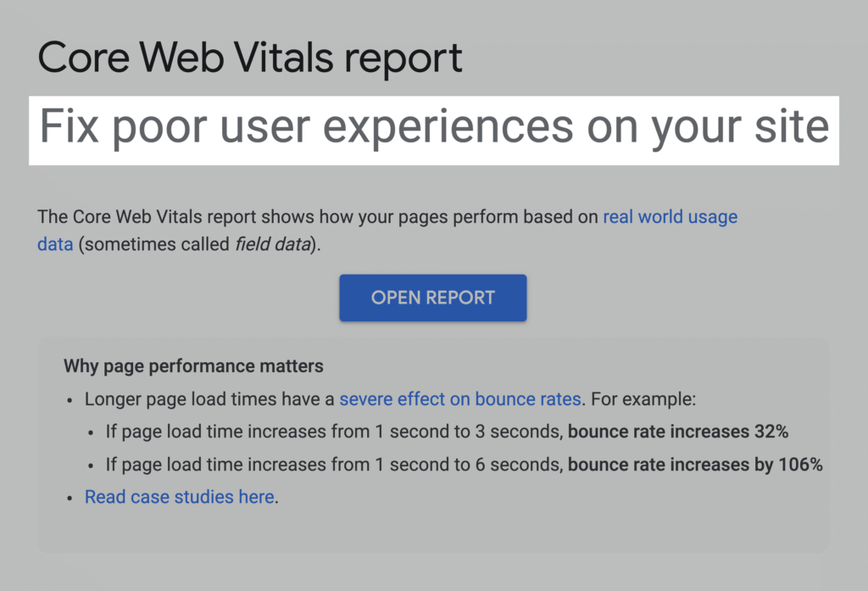Viewport: 868px width, 591px height.
Task: Select the blue OPEN REPORT label text
Action: coord(432,298)
